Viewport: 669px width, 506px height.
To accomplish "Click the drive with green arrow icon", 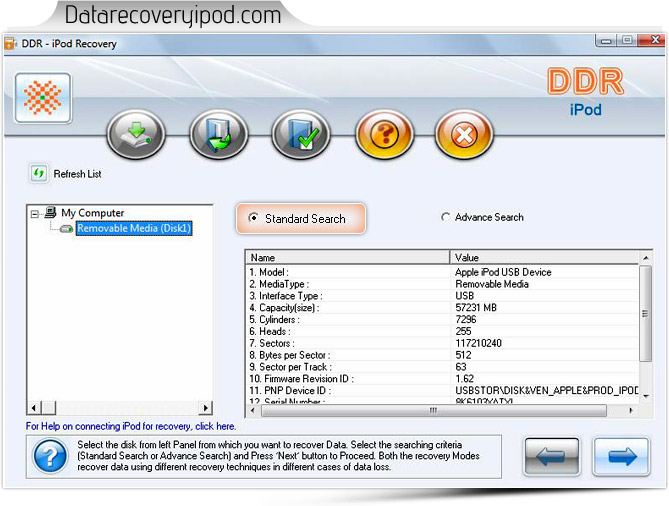I will 136,134.
